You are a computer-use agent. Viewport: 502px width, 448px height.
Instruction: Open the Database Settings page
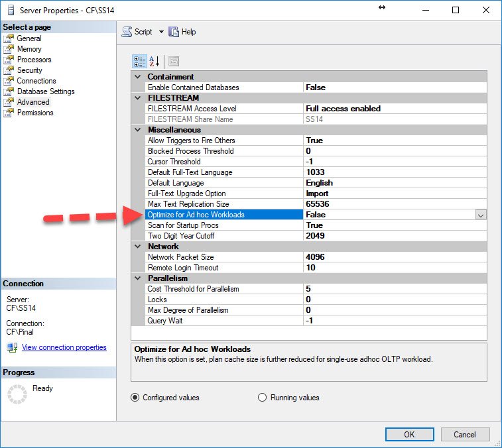coord(46,91)
